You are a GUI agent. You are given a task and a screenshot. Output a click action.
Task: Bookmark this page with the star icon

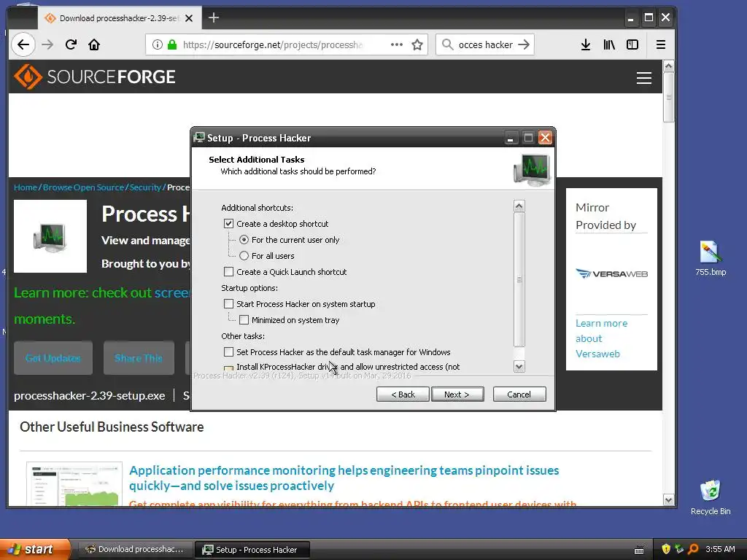point(417,44)
